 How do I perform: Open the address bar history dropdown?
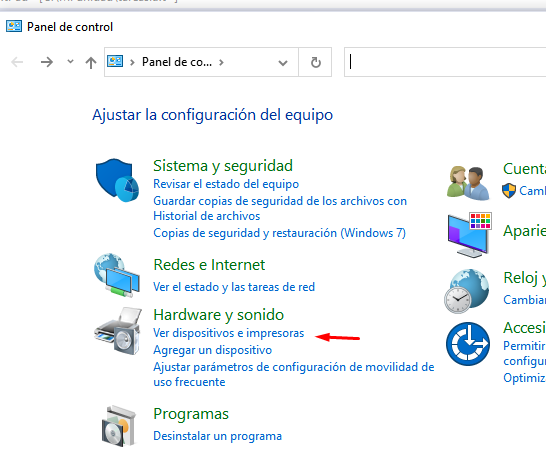283,63
